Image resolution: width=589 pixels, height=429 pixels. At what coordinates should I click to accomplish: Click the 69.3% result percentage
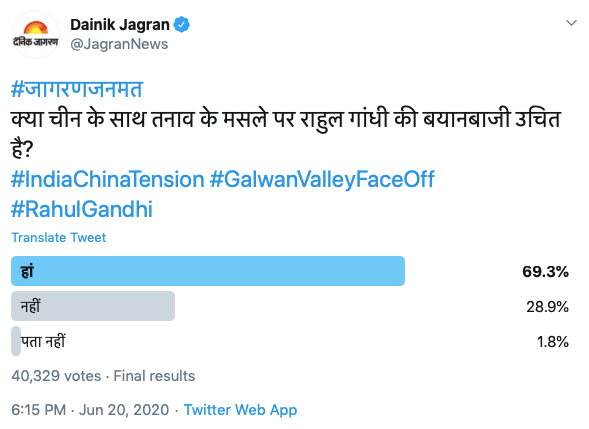click(x=545, y=272)
